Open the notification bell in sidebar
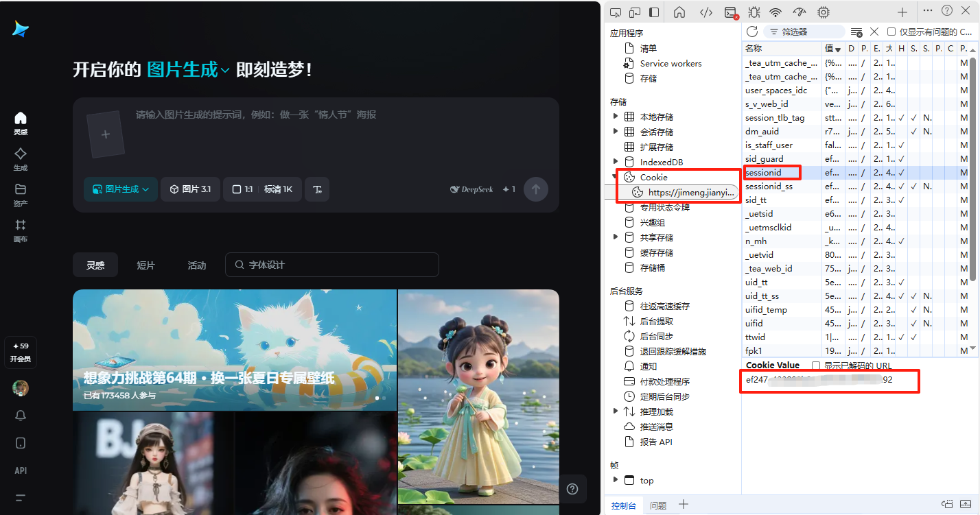The width and height of the screenshot is (980, 515). coord(21,416)
